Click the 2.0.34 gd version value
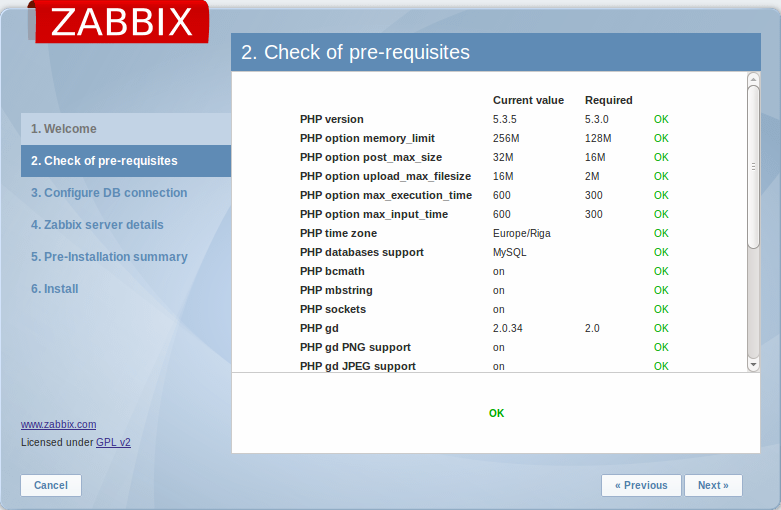Viewport: 781px width, 510px height. pyautogui.click(x=508, y=328)
